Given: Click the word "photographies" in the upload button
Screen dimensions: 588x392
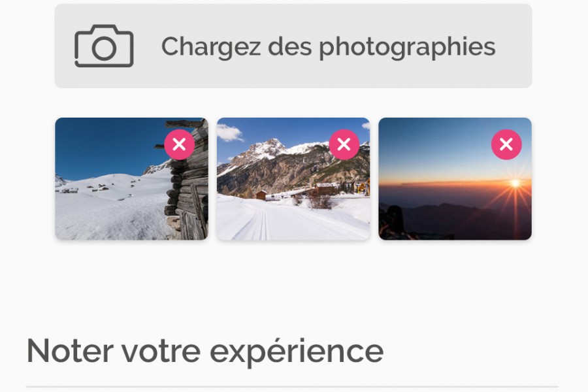Looking at the screenshot, I should (407, 46).
